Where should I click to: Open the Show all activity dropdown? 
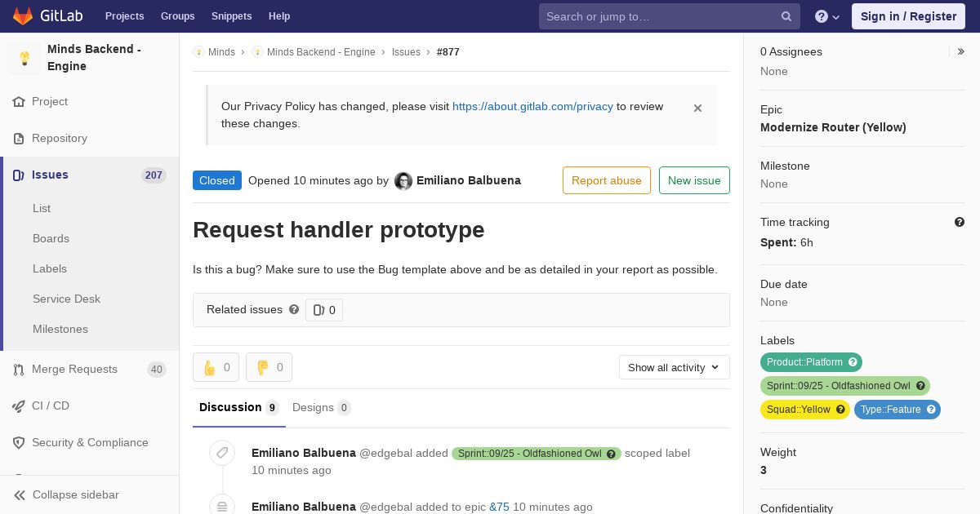pyautogui.click(x=675, y=367)
